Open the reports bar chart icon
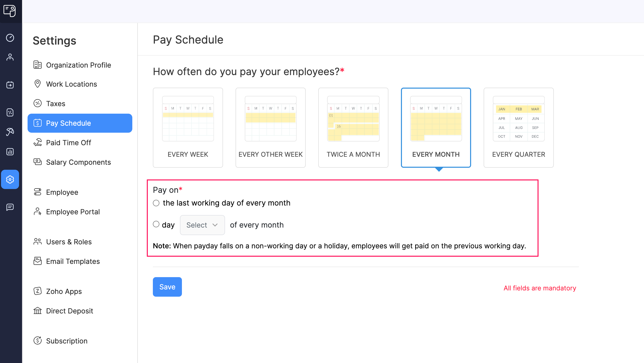This screenshot has height=363, width=644. [x=10, y=152]
